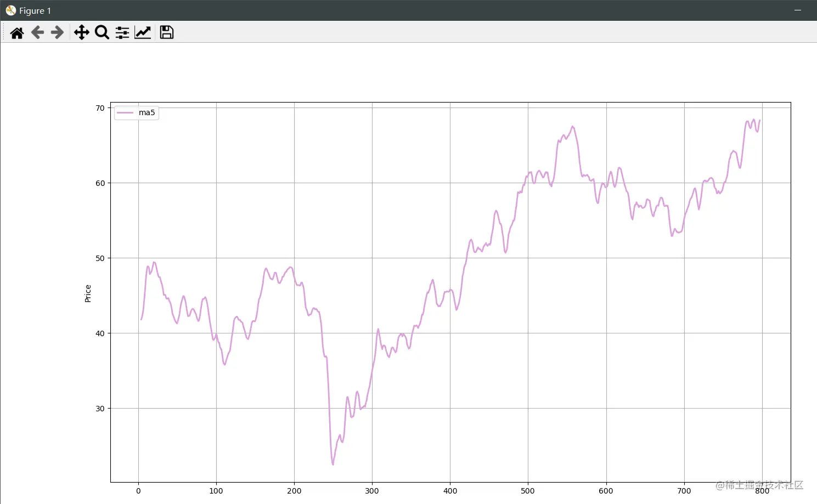This screenshot has height=504, width=817.
Task: Click the matplotlib icon in the title bar
Action: point(10,10)
